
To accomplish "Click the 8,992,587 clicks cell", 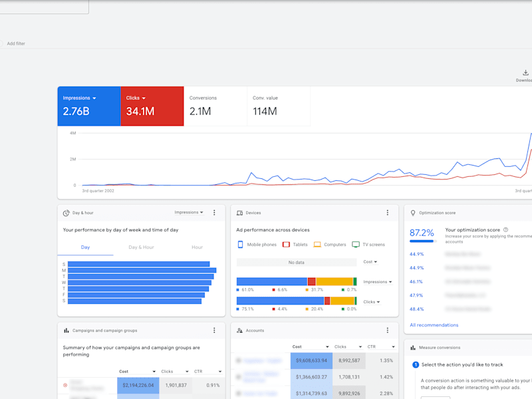I will [349, 360].
